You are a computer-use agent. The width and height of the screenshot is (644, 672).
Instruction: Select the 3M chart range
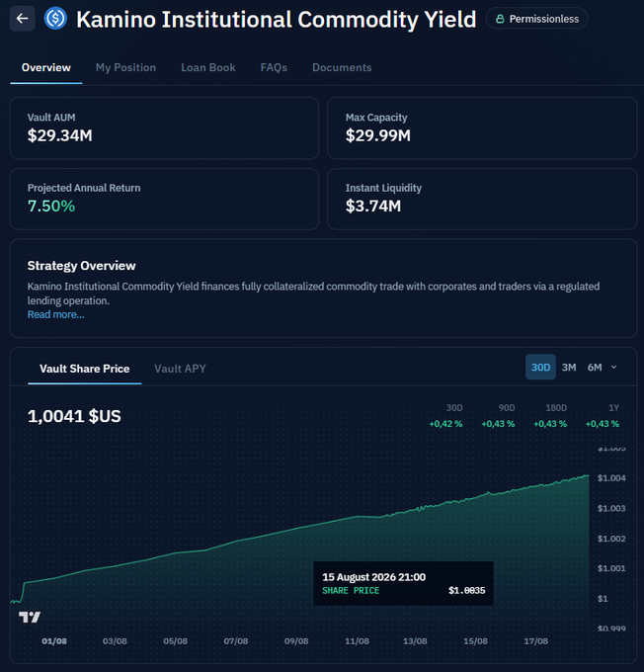click(x=569, y=368)
